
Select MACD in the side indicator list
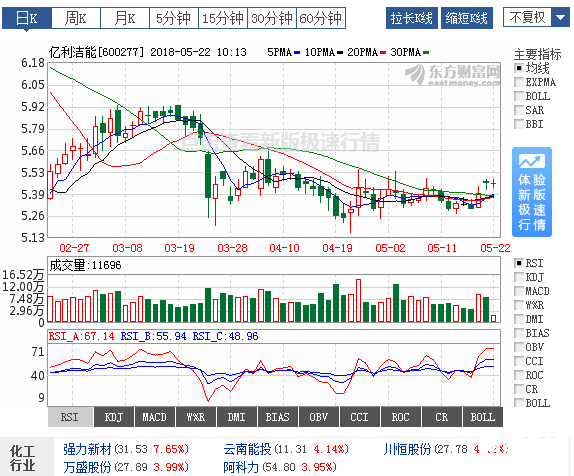532,291
